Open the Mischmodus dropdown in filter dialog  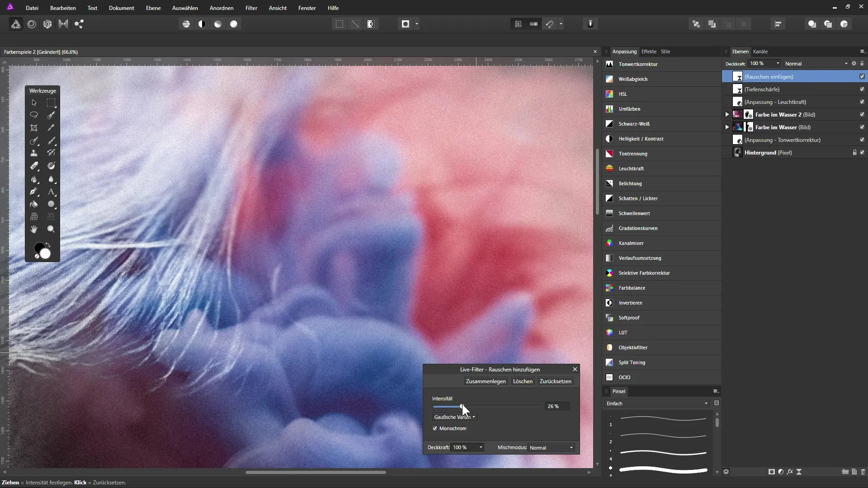(552, 448)
